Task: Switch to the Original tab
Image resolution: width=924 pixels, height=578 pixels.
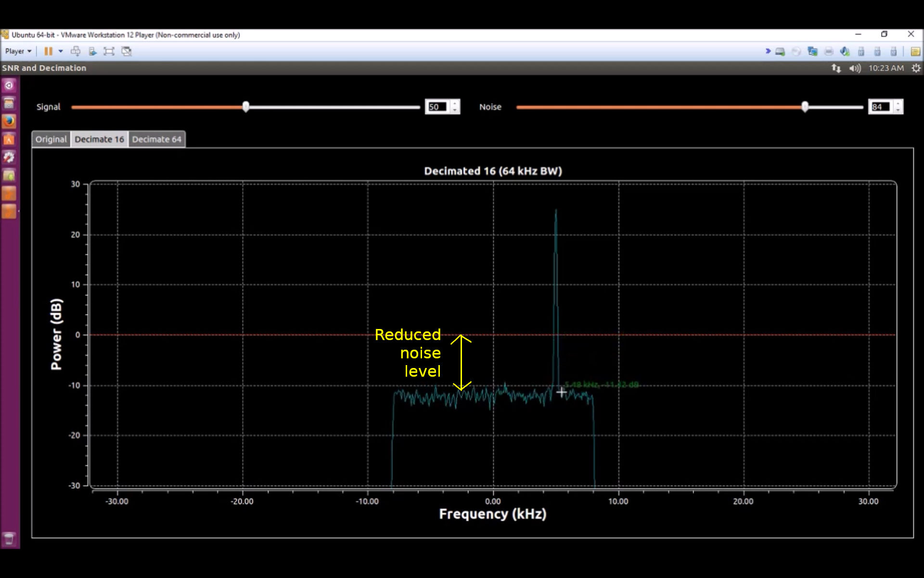Action: [51, 139]
